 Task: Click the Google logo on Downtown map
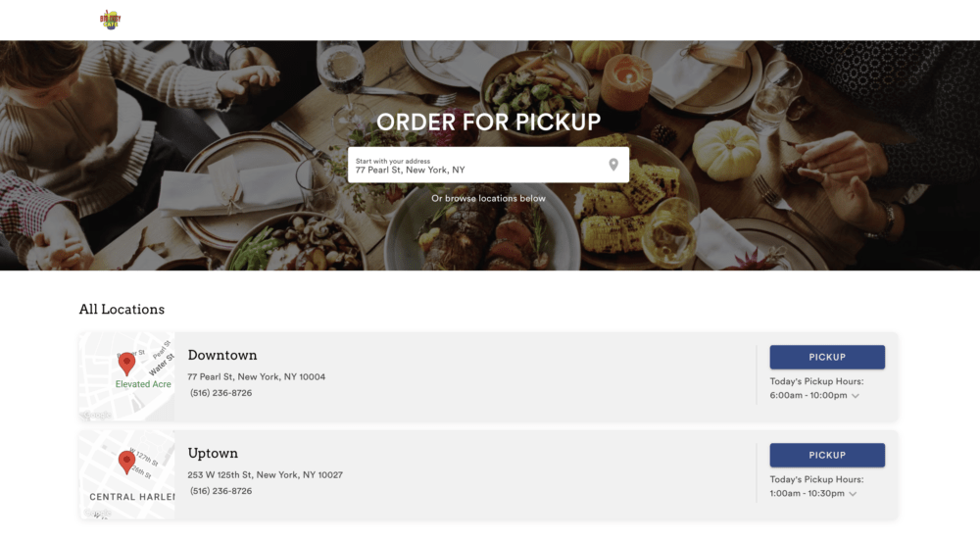coord(96,415)
